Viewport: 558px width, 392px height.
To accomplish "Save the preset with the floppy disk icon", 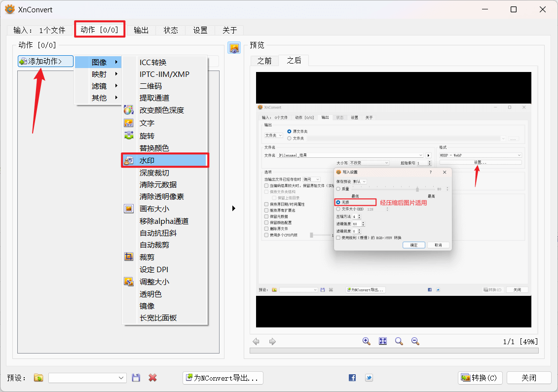I will [x=136, y=378].
